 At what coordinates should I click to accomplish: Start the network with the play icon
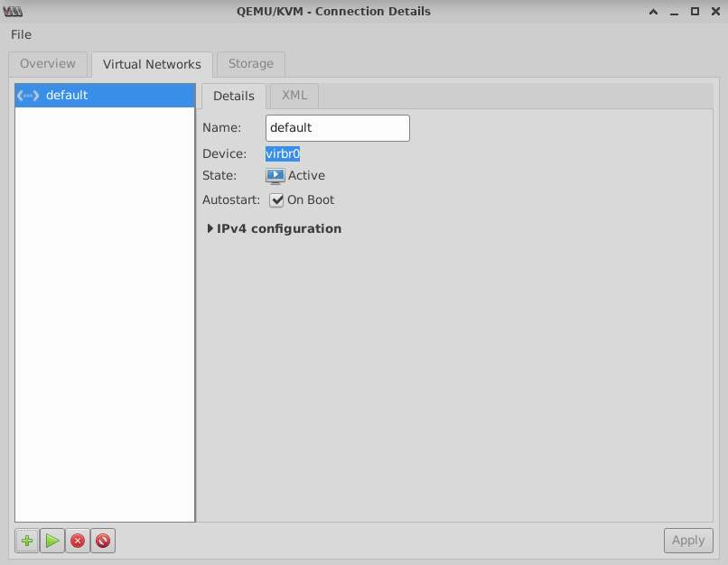click(x=52, y=541)
